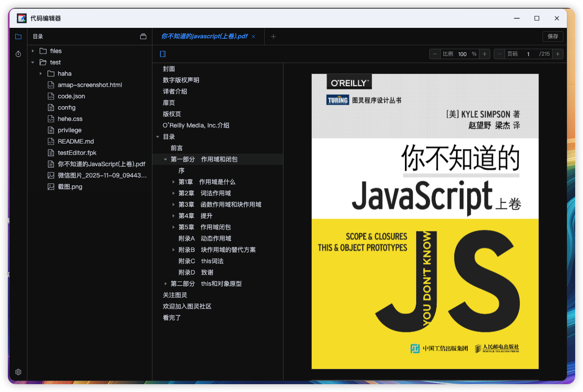Expand the files folder
The image size is (583, 392).
coord(33,51)
